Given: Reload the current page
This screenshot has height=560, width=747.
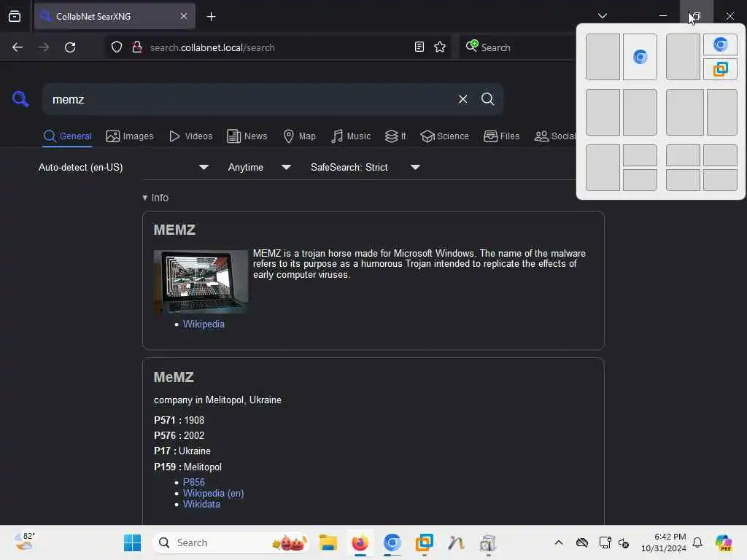Looking at the screenshot, I should (70, 47).
